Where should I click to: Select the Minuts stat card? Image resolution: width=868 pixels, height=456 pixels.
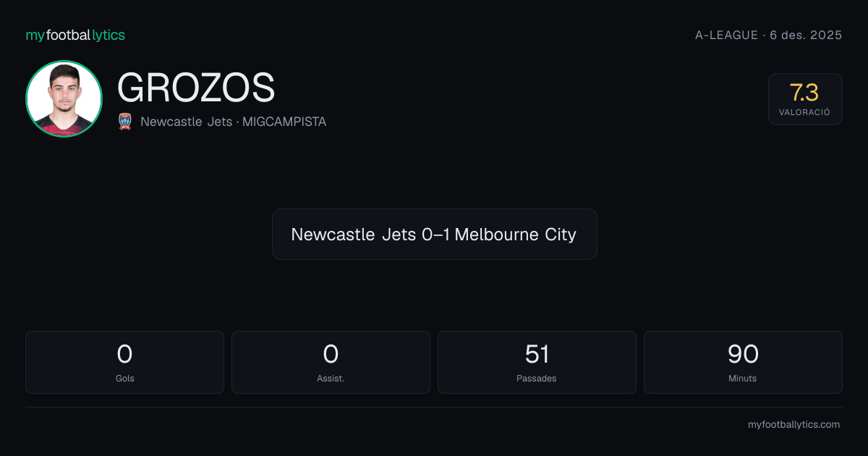[743, 362]
